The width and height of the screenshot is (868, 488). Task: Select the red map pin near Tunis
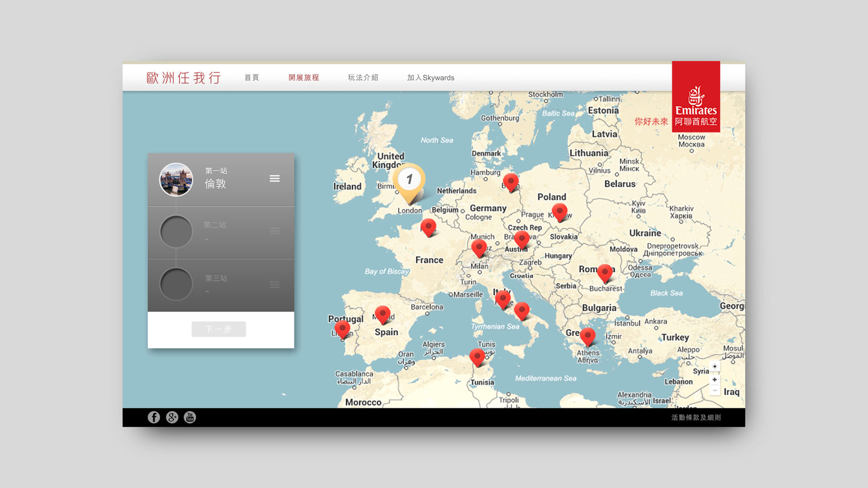coord(477,357)
